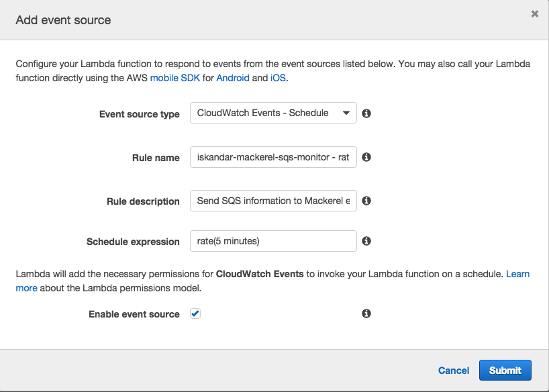Viewport: 549px width, 392px height.
Task: Click the Enable event source label
Action: tap(134, 314)
